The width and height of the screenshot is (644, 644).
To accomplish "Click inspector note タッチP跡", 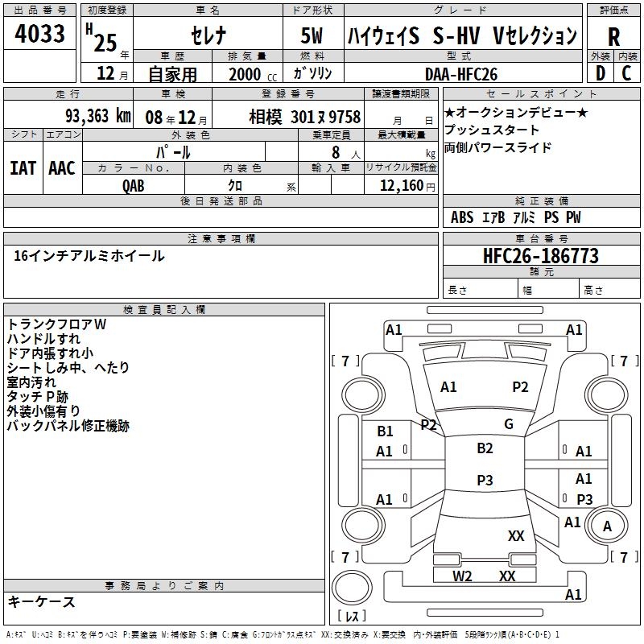I will 37,397.
